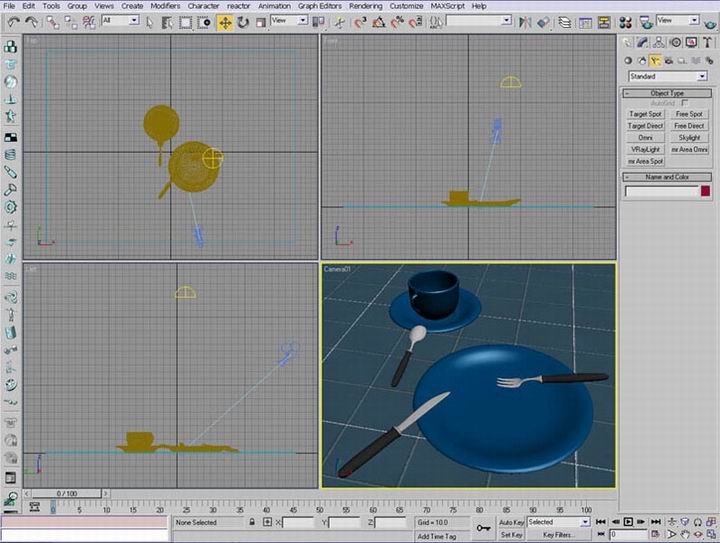Open the Standard light type dropdown
Image resolution: width=720 pixels, height=543 pixels.
pyautogui.click(x=667, y=76)
